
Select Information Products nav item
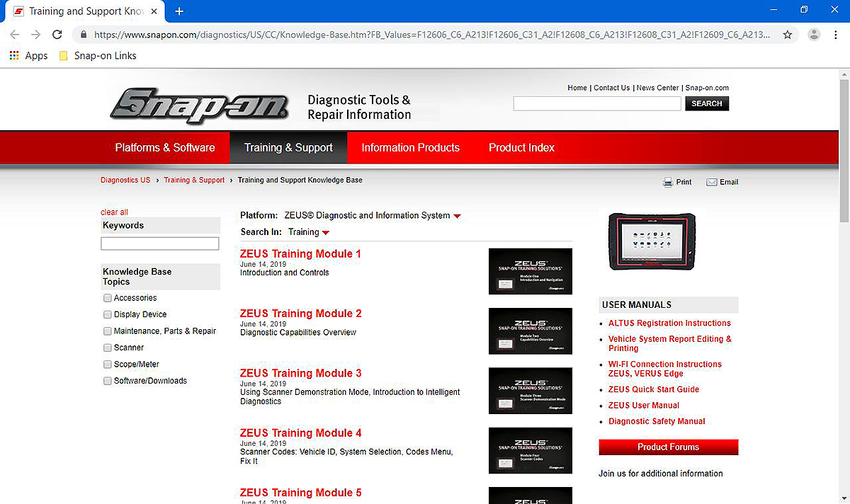click(410, 147)
